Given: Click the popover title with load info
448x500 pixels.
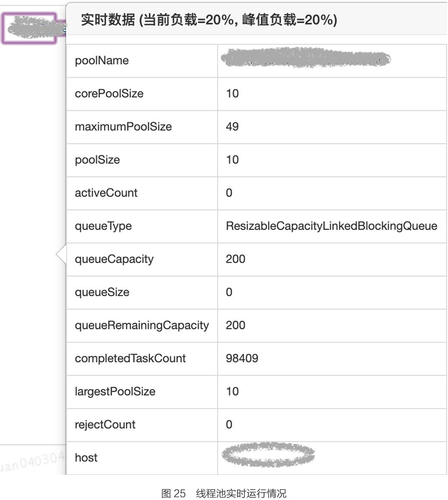Looking at the screenshot, I should [x=209, y=19].
